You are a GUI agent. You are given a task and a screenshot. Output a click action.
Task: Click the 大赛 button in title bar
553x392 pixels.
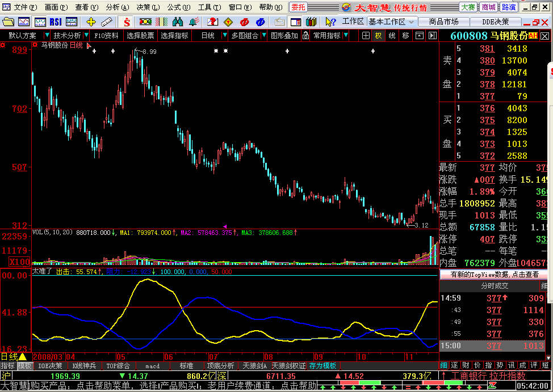[468, 7]
